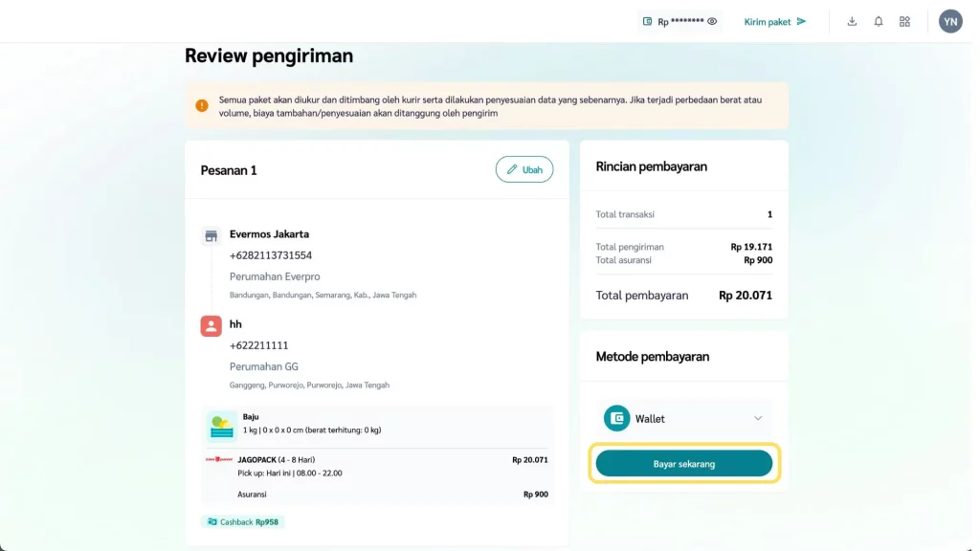Click the recipient hh person icon
The image size is (980, 551).
(x=212, y=326)
